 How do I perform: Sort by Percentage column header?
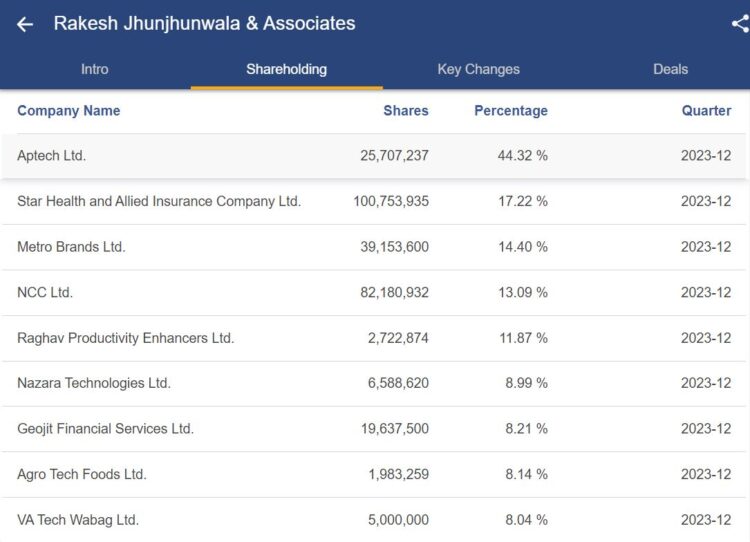511,111
